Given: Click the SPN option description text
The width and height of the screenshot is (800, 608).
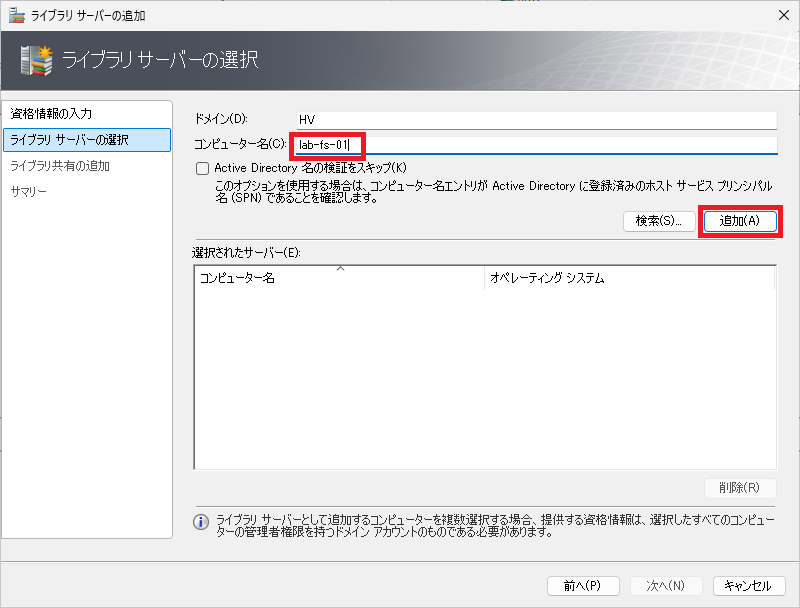Looking at the screenshot, I should pos(493,192).
